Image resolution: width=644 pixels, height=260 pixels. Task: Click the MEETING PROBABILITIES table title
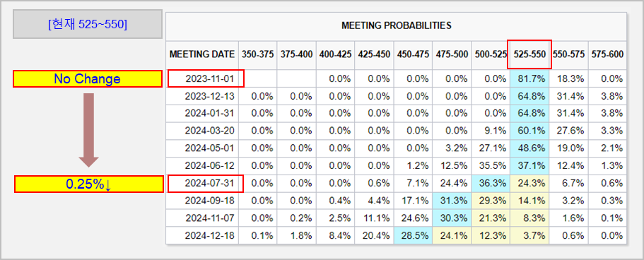397,25
